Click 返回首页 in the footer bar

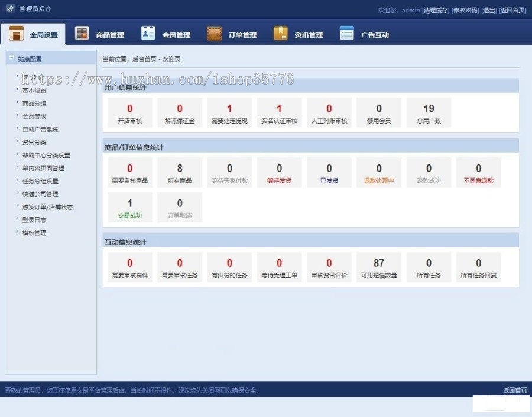point(515,390)
